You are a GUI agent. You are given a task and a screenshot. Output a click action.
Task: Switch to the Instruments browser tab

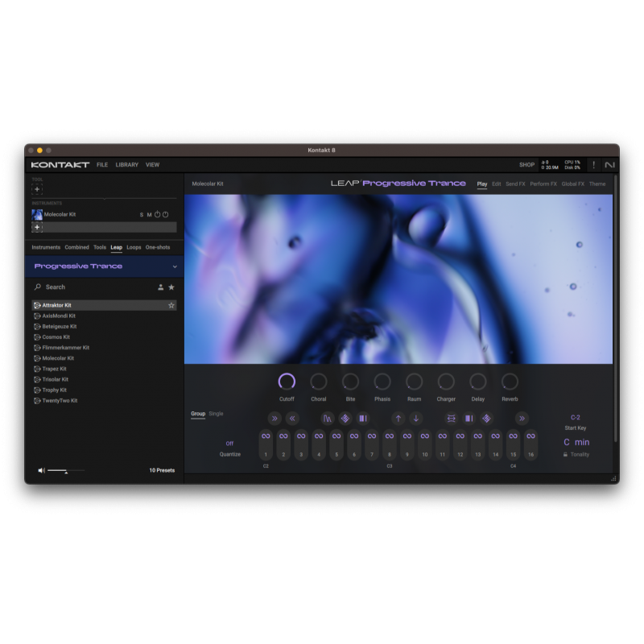tap(46, 247)
